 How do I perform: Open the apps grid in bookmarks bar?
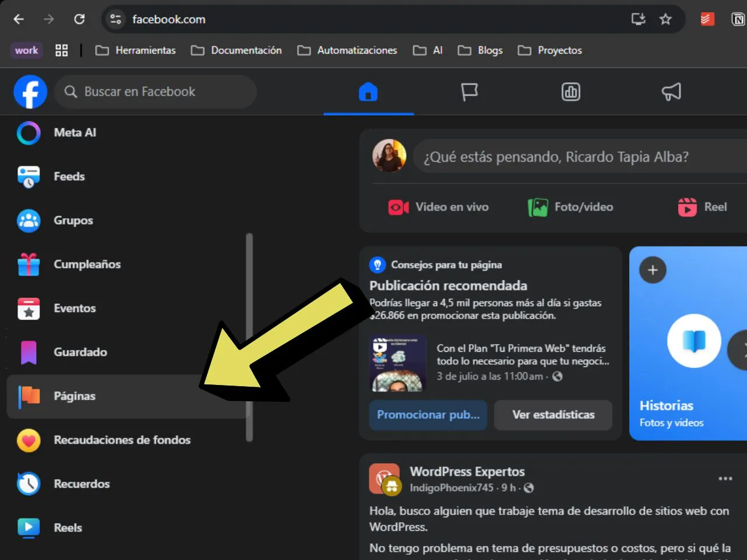[x=61, y=50]
